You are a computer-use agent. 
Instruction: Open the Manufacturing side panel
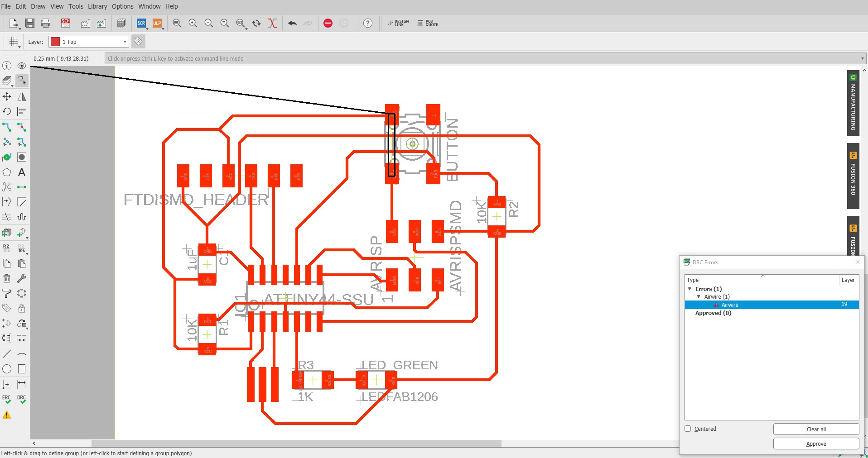(853, 103)
